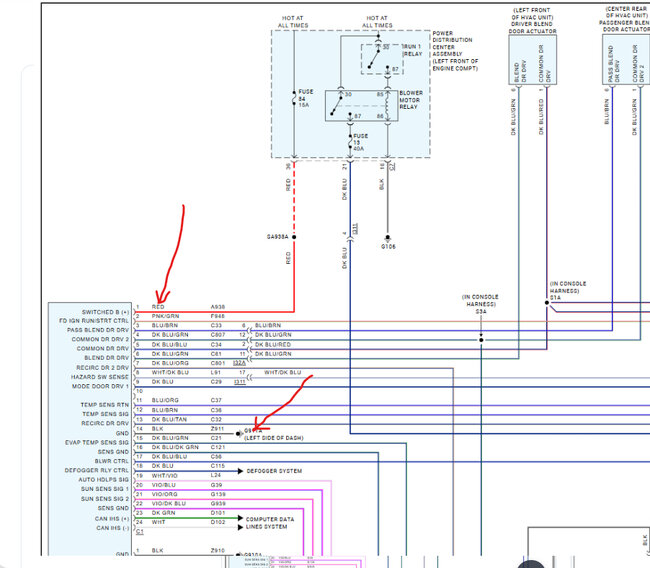Click the PNK/GRN wire color label

click(165, 316)
